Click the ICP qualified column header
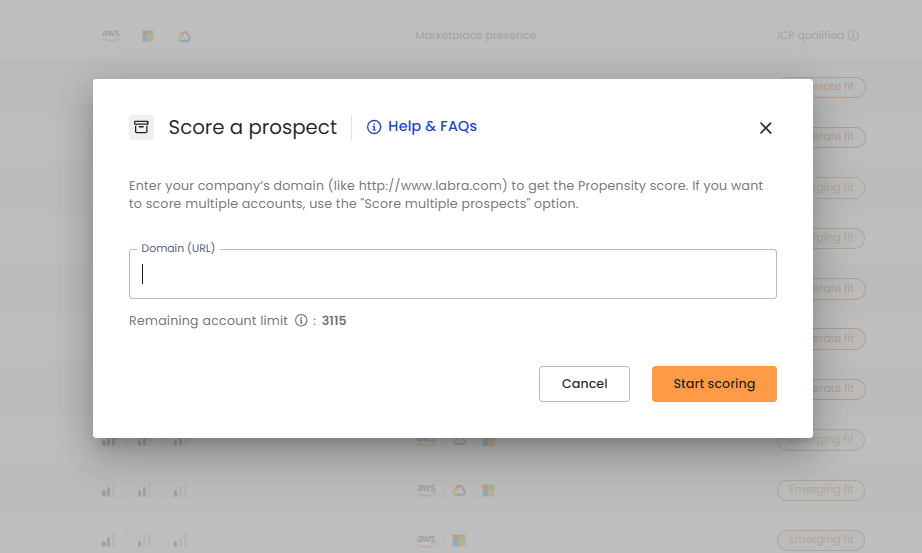This screenshot has width=922, height=553. tap(810, 35)
